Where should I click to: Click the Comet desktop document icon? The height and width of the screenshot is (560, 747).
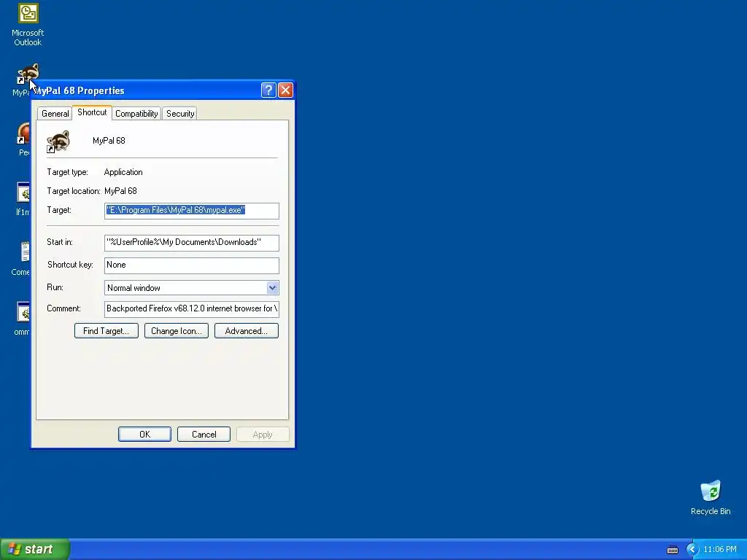(25, 252)
